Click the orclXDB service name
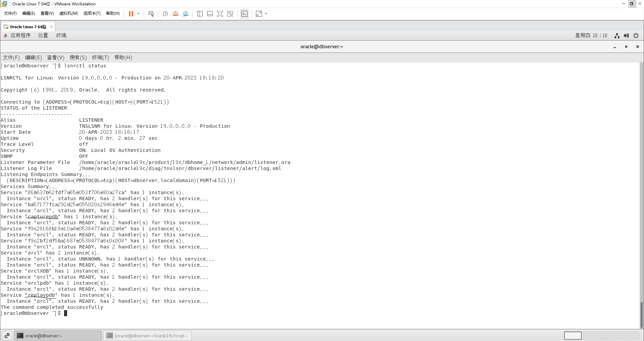The width and height of the screenshot is (644, 341). [x=40, y=271]
